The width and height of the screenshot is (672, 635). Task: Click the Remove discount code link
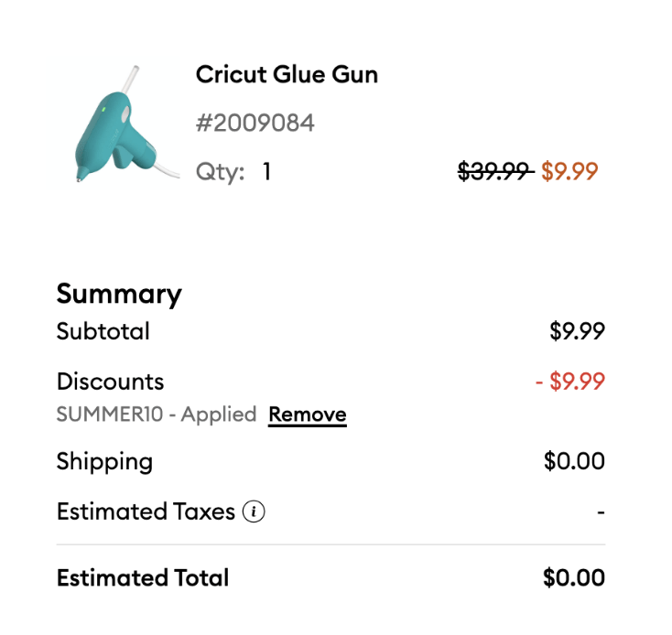coord(307,414)
